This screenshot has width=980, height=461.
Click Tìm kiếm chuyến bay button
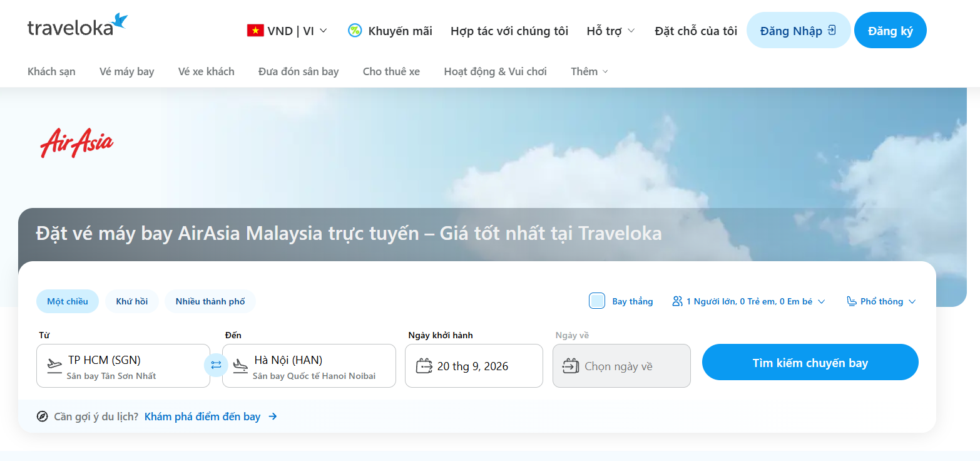coord(810,362)
